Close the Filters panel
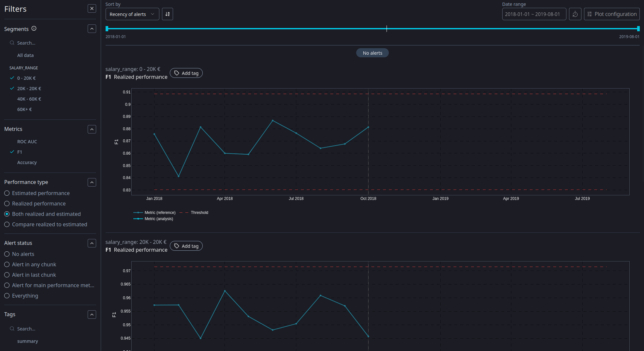 click(x=92, y=9)
